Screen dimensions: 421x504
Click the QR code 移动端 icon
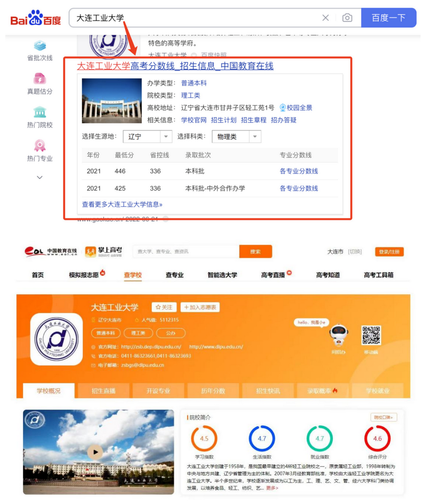(x=371, y=336)
